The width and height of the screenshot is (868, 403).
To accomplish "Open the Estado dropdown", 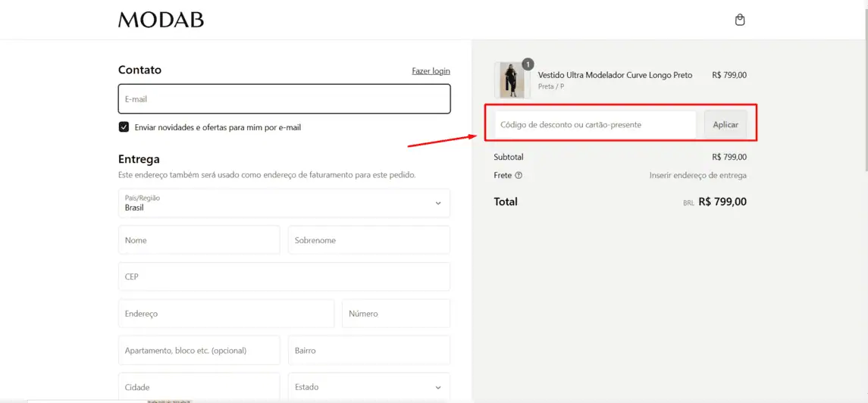I will coord(369,387).
